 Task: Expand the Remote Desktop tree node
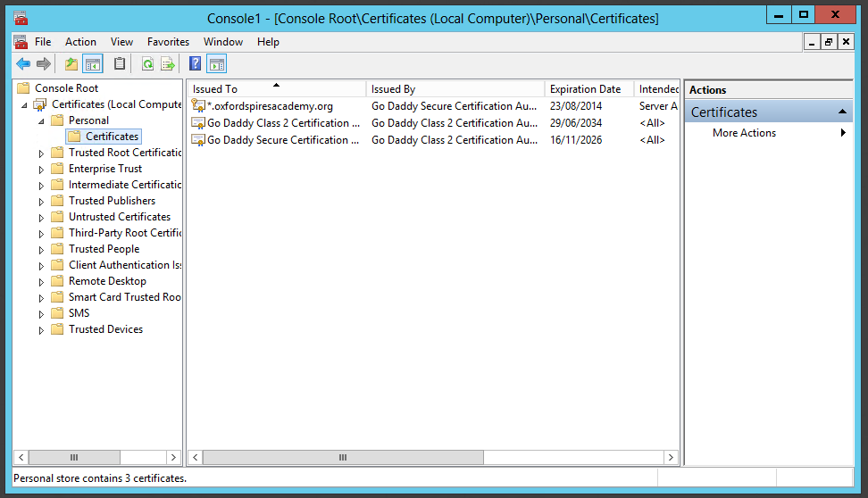coord(41,282)
